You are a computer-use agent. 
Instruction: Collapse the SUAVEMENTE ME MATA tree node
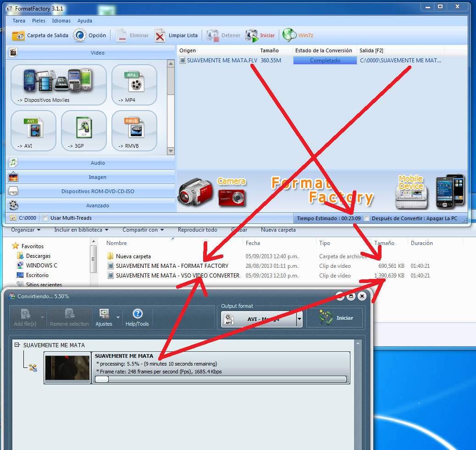coord(17,345)
